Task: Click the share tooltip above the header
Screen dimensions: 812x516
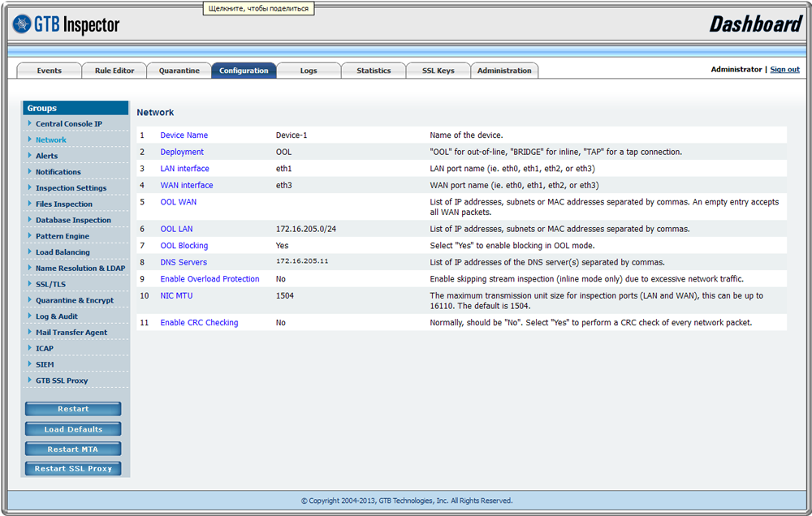Action: point(258,8)
